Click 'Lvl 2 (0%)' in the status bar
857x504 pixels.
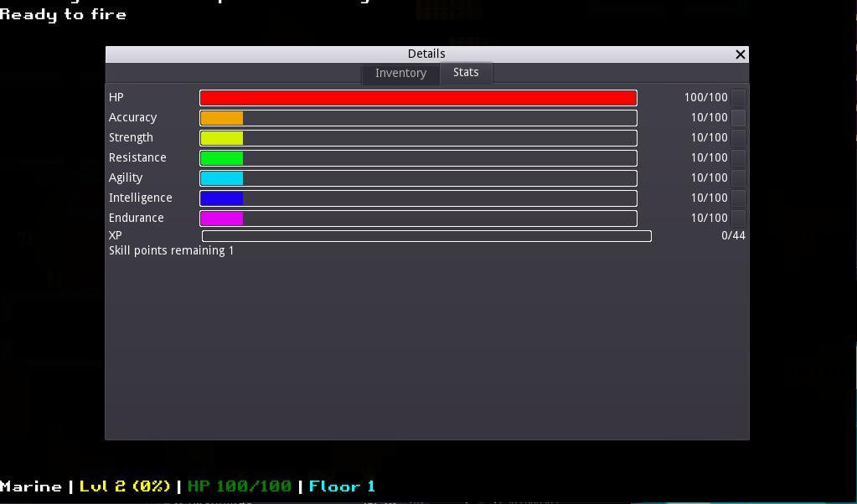tap(125, 486)
